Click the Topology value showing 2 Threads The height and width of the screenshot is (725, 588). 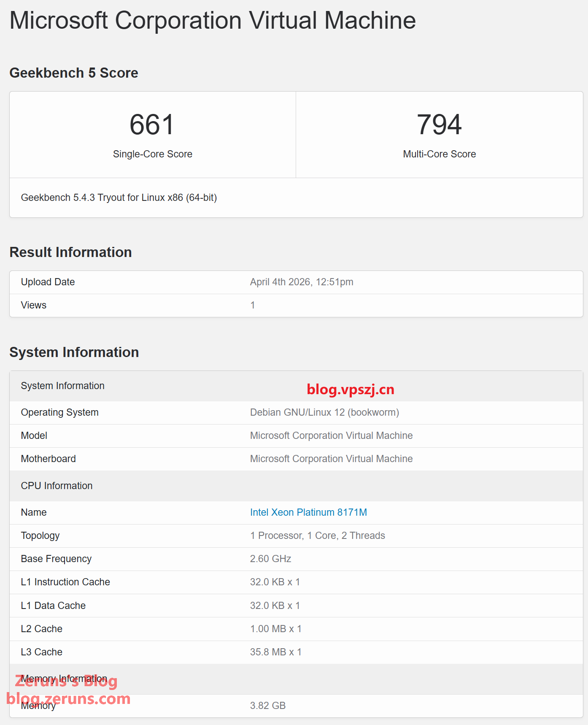click(x=317, y=536)
